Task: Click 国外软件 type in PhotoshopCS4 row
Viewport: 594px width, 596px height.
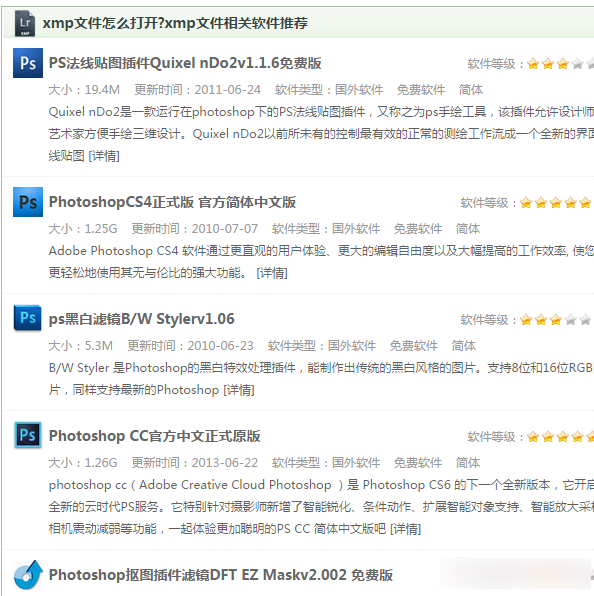Action: 356,229
